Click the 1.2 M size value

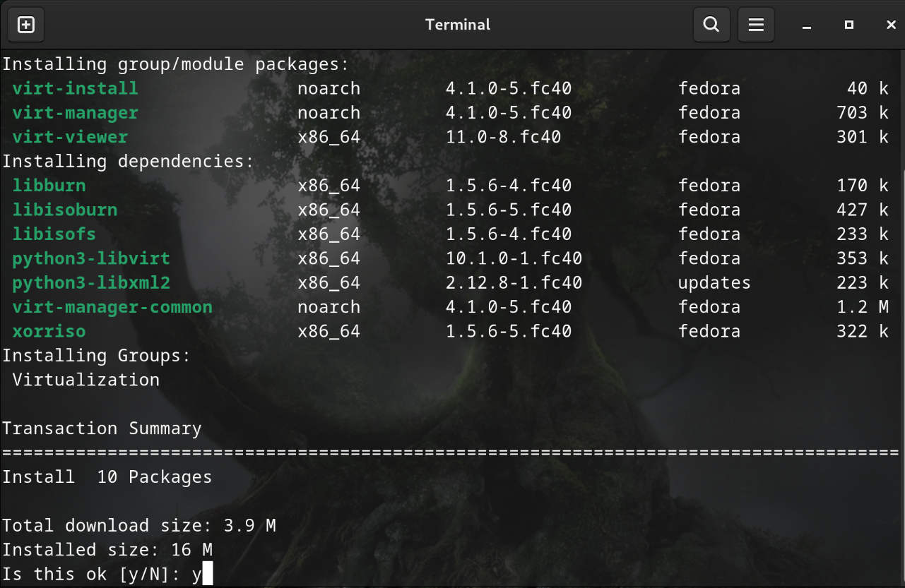[x=863, y=307]
